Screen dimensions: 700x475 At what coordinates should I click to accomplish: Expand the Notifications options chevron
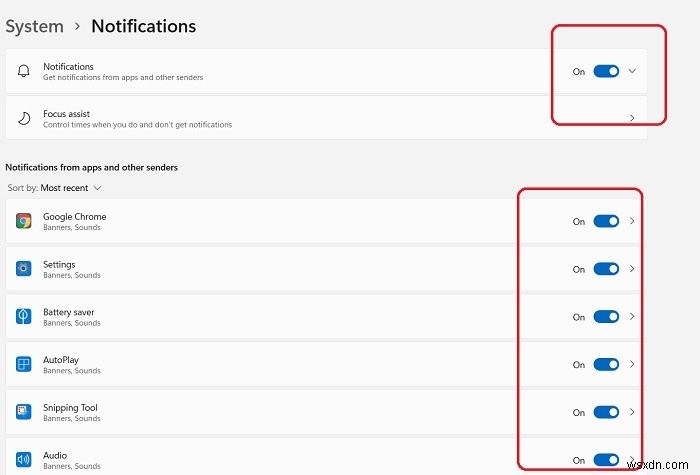632,72
